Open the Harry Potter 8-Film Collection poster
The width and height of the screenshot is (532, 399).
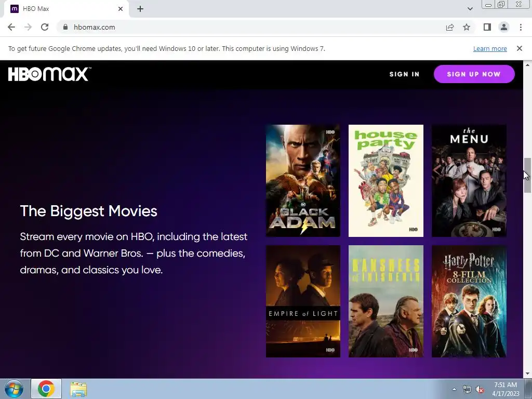(x=469, y=301)
